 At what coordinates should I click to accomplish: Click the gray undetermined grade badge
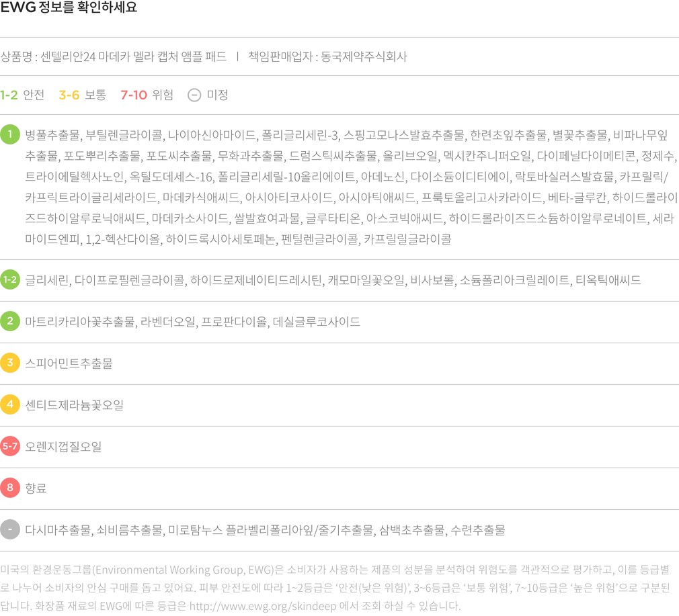10,529
